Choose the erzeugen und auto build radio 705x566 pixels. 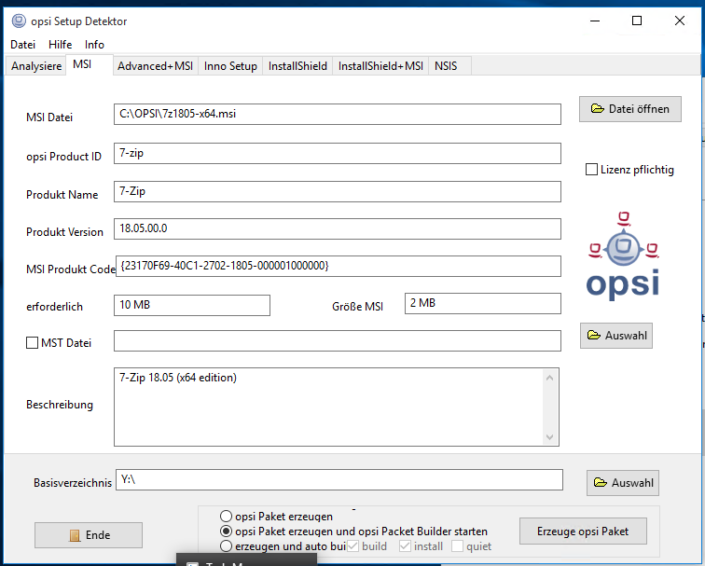226,547
